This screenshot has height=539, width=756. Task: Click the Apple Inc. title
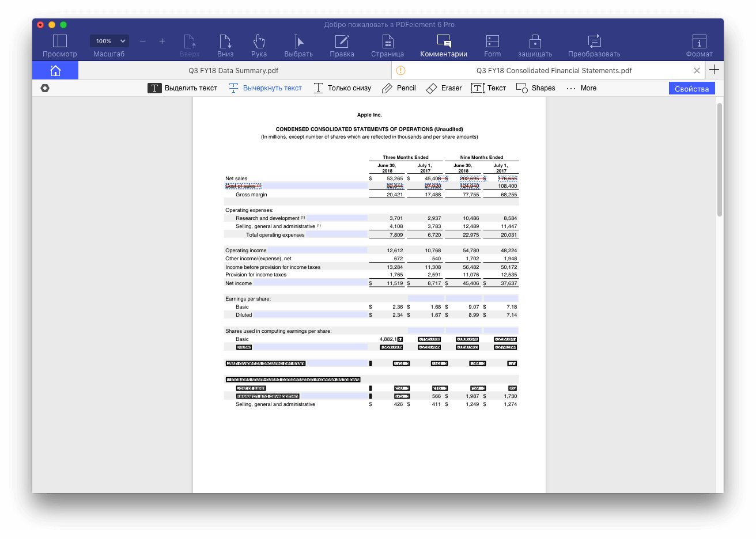pos(369,115)
